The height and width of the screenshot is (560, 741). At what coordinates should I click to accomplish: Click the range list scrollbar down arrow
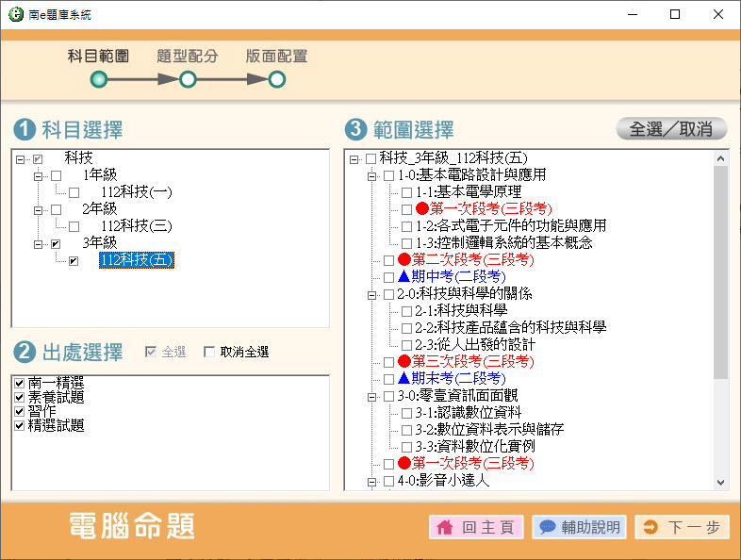coord(721,483)
